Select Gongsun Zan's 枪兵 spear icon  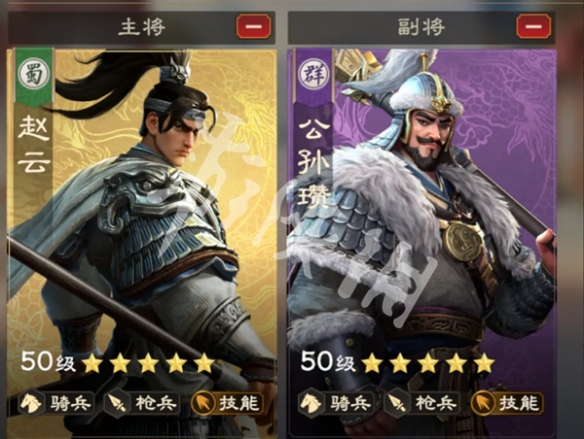click(396, 403)
